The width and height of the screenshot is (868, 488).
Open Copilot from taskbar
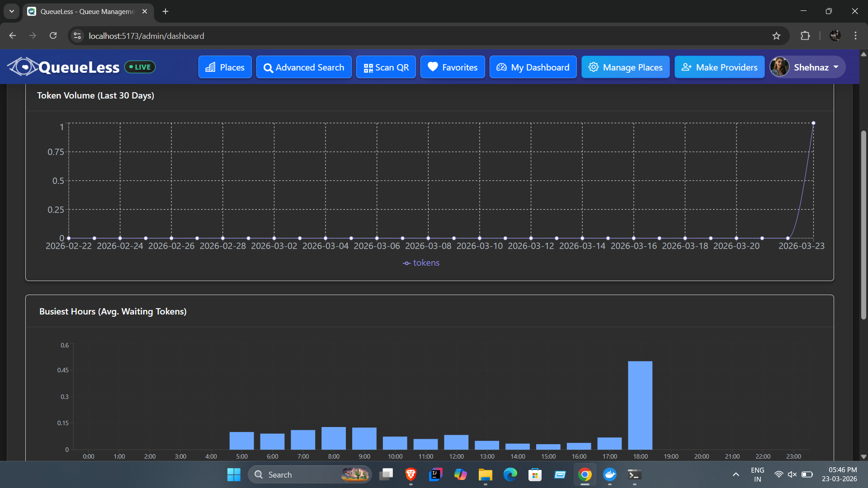[x=460, y=474]
